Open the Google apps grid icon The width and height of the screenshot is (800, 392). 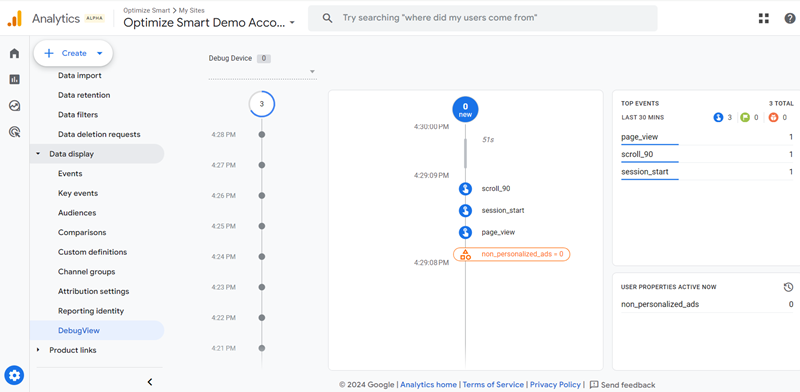[x=763, y=18]
